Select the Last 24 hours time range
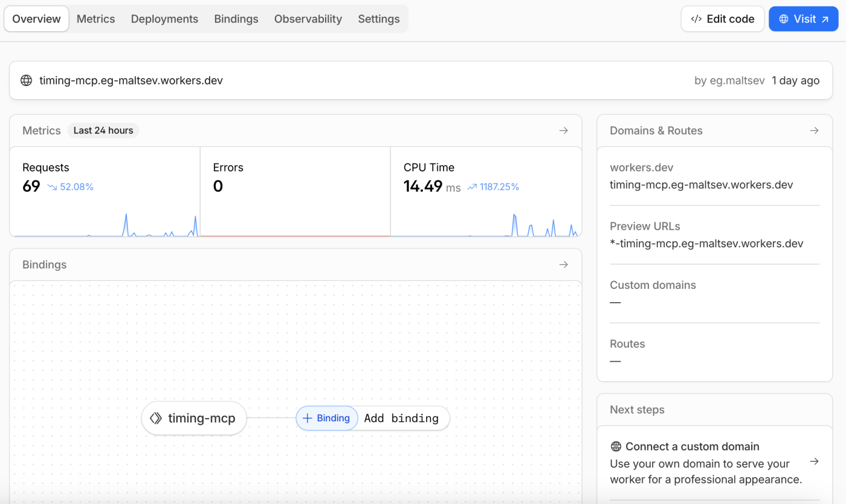 coord(103,130)
